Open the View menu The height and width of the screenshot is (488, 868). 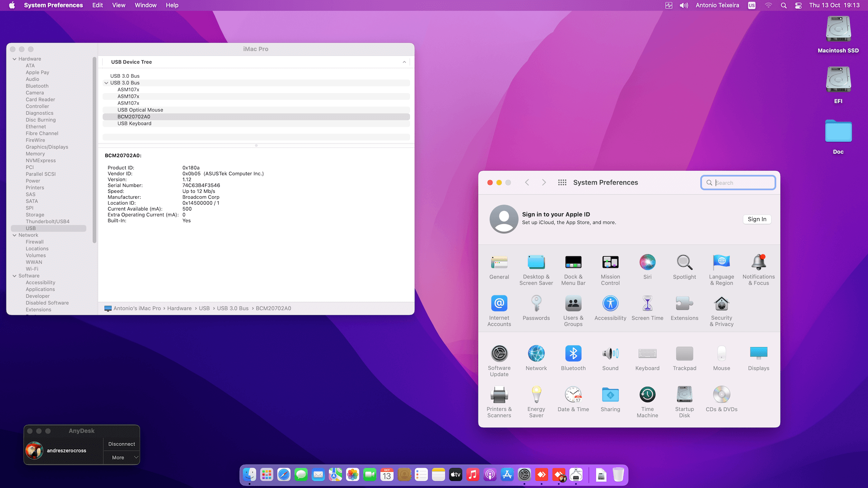(x=118, y=5)
